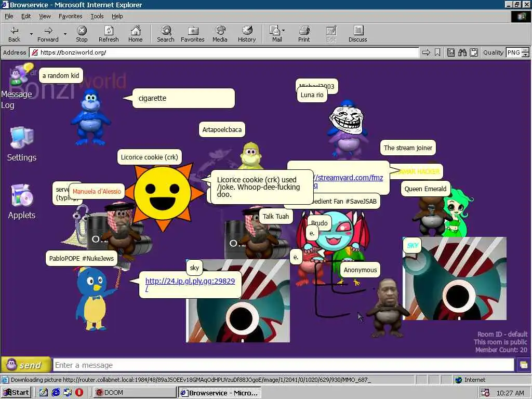Viewport: 532px width, 399px height.
Task: Go back with the Back arrow button
Action: (x=14, y=34)
